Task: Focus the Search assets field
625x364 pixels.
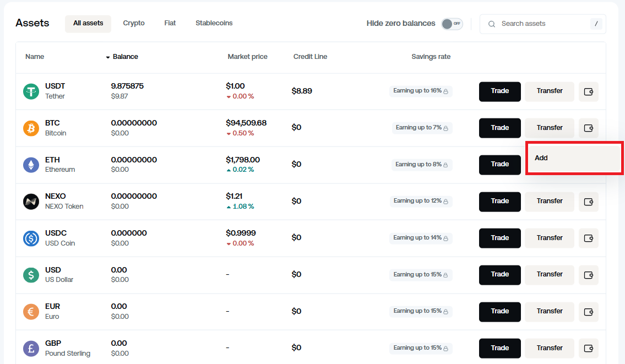Action: (x=542, y=24)
